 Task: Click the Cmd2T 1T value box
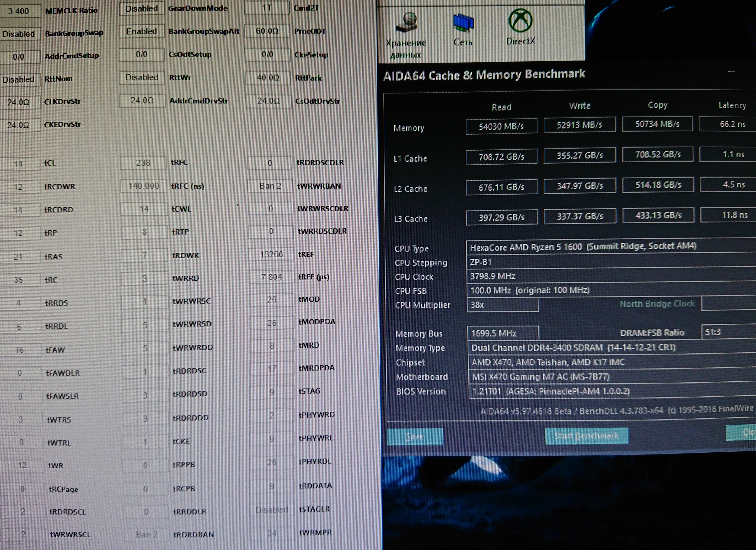coord(266,8)
